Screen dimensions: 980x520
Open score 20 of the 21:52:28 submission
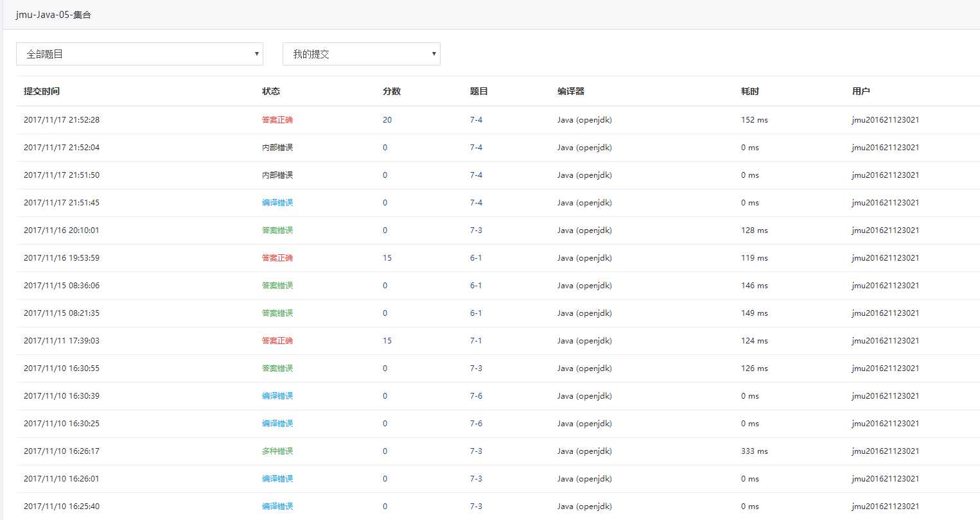(x=387, y=120)
